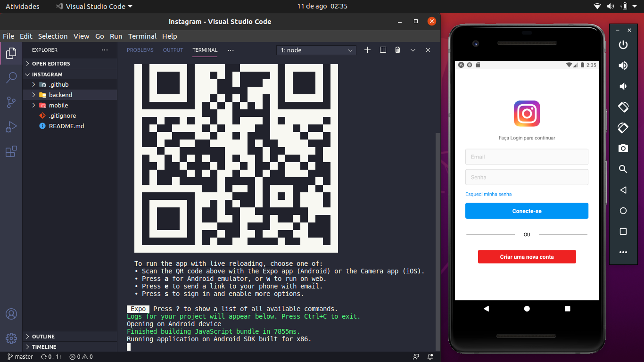Viewport: 644px width, 362px height.
Task: Open the File menu
Action: pos(8,36)
